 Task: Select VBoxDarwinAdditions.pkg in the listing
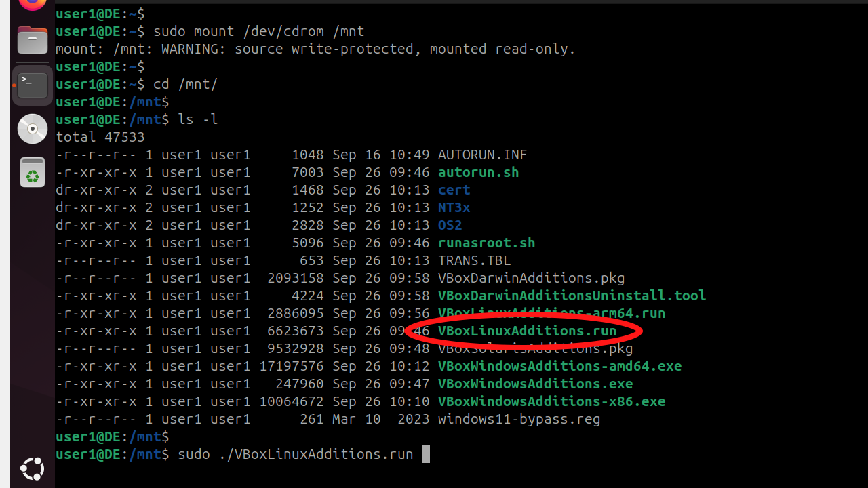531,278
